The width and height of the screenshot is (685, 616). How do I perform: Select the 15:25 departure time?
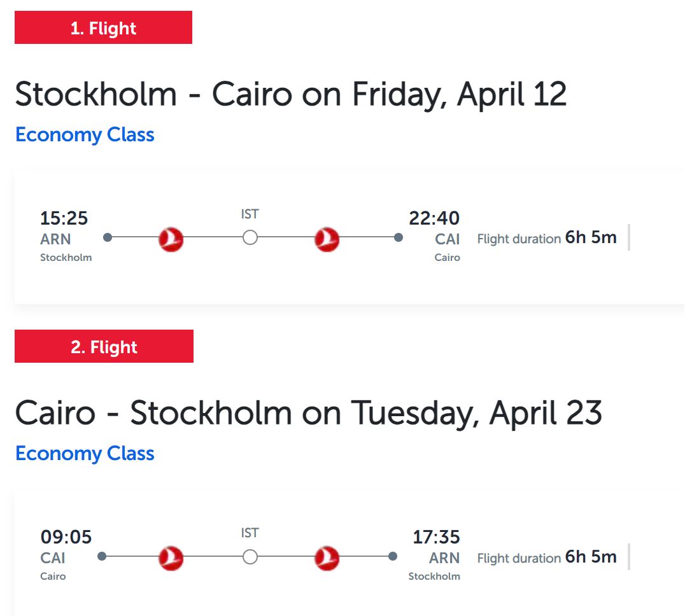click(x=64, y=218)
